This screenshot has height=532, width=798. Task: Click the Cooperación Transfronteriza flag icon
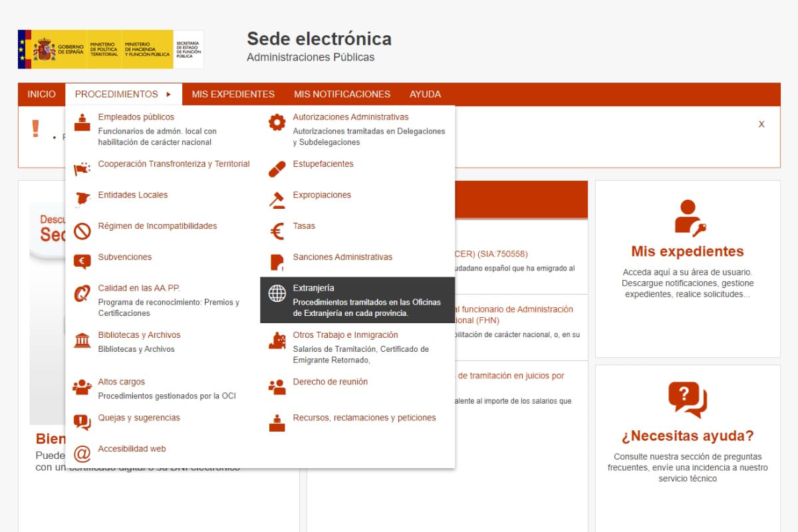pos(82,169)
